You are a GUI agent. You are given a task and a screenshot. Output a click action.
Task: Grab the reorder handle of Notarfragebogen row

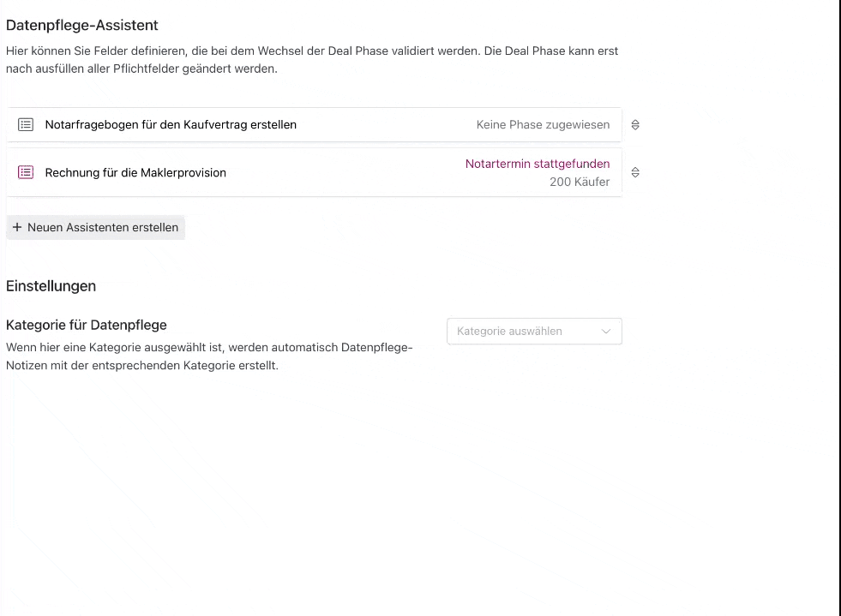[x=635, y=125]
